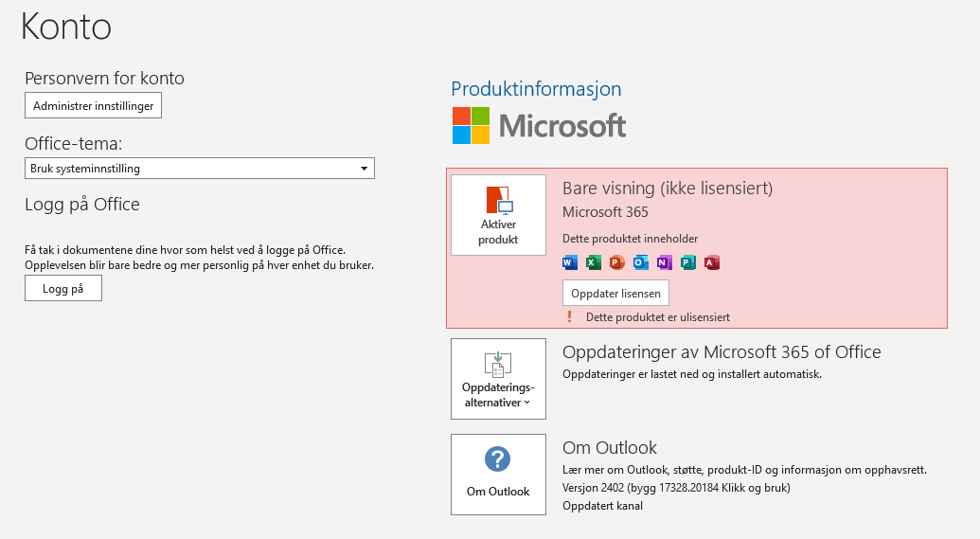Click 'Oppdateringer er lastet ned' status text
This screenshot has width=980, height=539.
click(x=692, y=374)
